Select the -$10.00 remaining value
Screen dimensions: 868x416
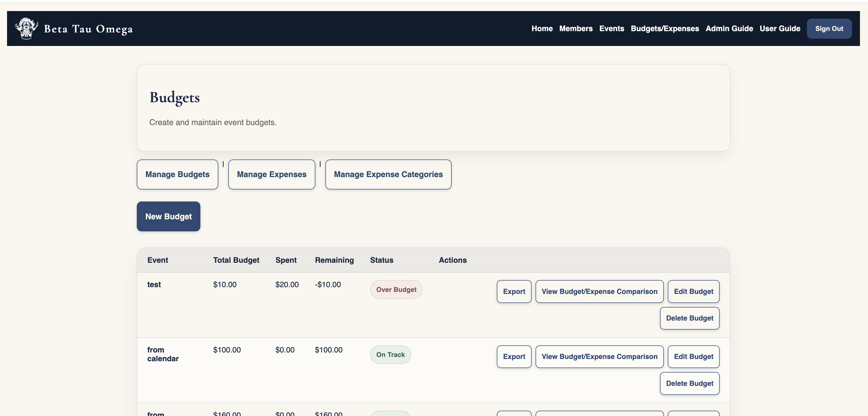328,285
